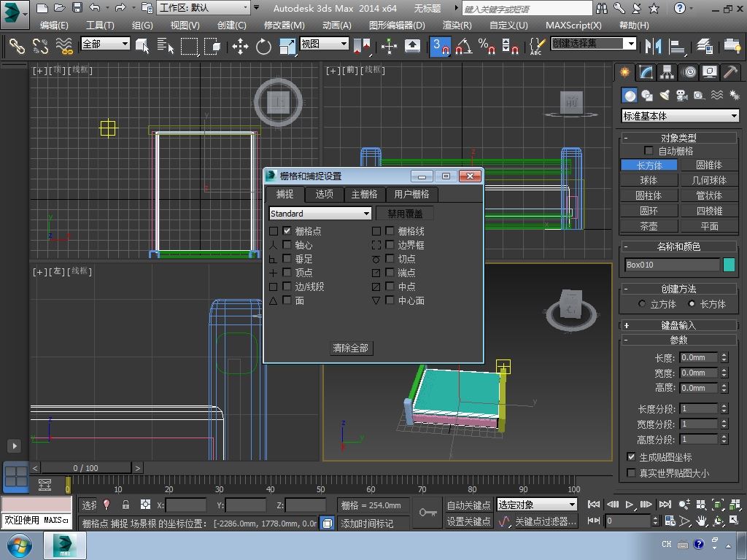Open the 修改器(M) menu
Viewport: 747px width, 560px height.
[x=284, y=26]
